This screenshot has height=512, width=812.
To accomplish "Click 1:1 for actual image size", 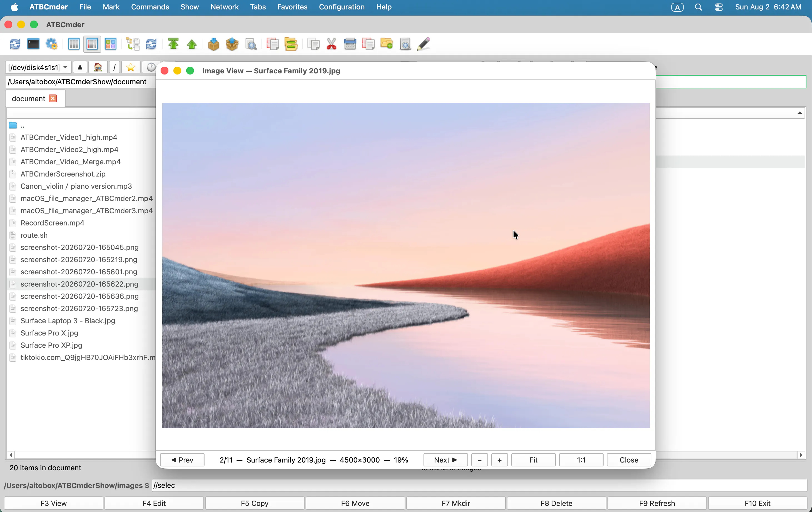I will [x=581, y=460].
